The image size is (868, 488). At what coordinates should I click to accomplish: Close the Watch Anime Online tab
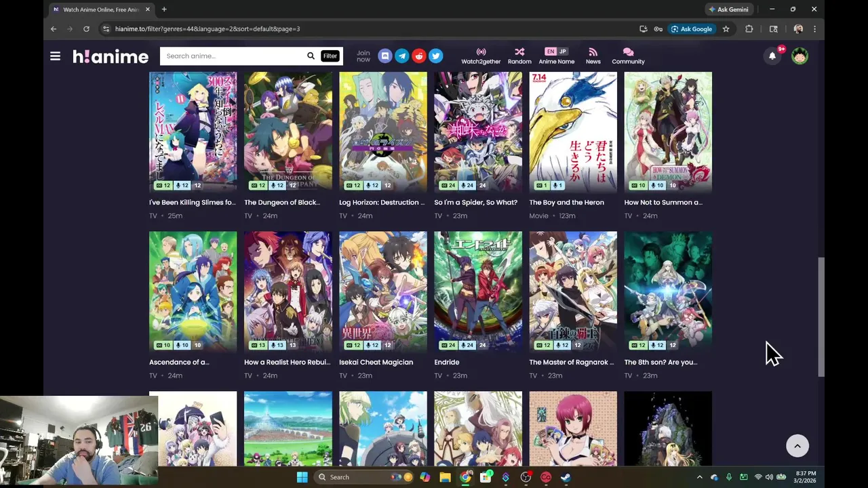pos(147,9)
